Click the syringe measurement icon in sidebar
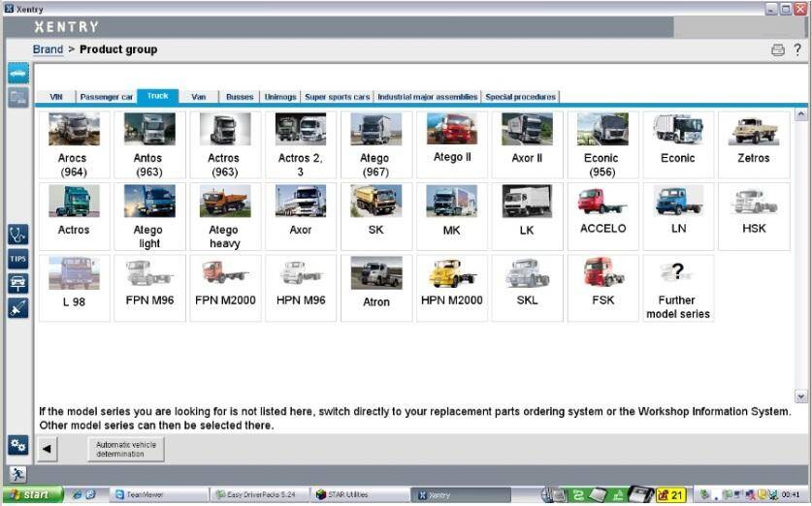The height and width of the screenshot is (506, 812). coord(18,307)
